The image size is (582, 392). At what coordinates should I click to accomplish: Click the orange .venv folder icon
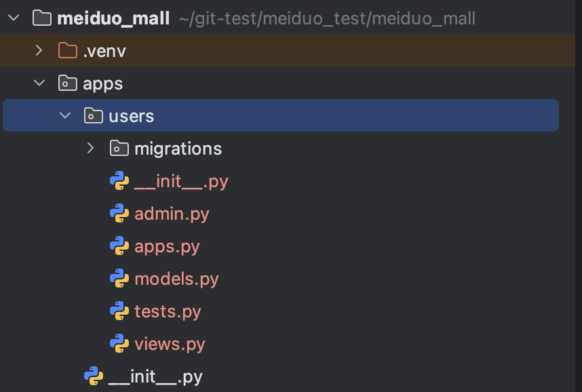(68, 51)
